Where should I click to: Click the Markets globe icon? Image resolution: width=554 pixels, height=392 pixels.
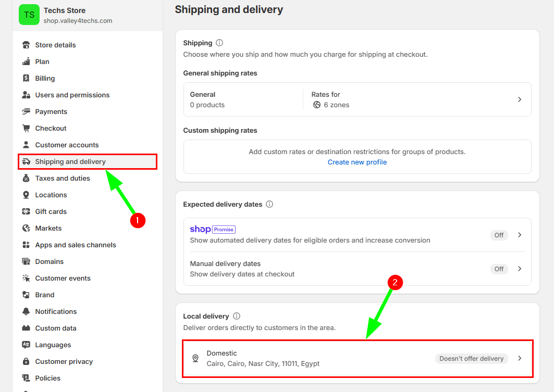tap(26, 229)
